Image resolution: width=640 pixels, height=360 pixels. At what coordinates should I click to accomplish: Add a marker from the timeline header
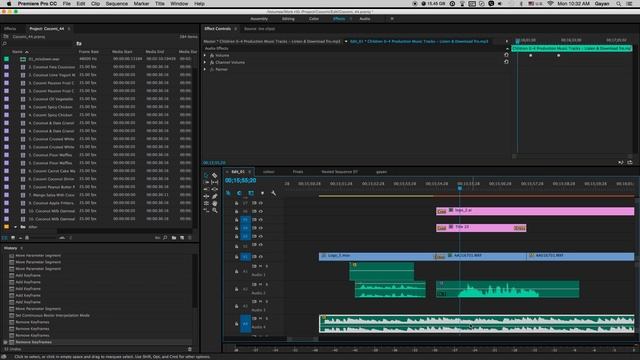[x=262, y=193]
